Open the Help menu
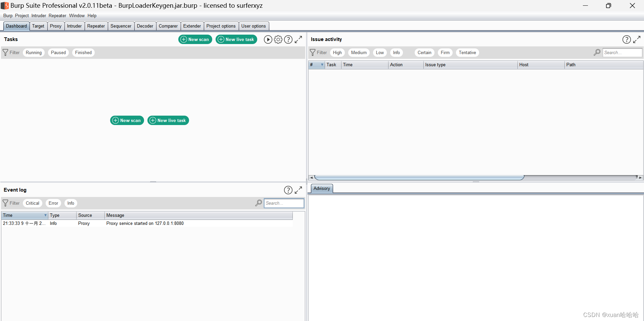Image resolution: width=644 pixels, height=321 pixels. click(92, 16)
